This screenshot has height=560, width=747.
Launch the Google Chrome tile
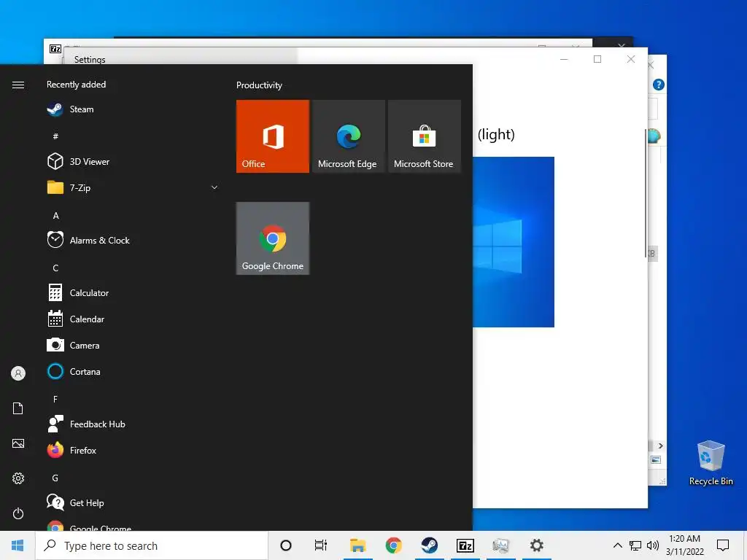click(273, 238)
